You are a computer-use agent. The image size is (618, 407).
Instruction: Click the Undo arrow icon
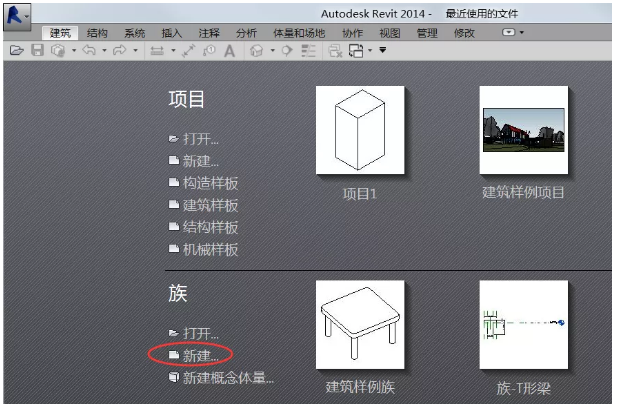click(x=89, y=50)
